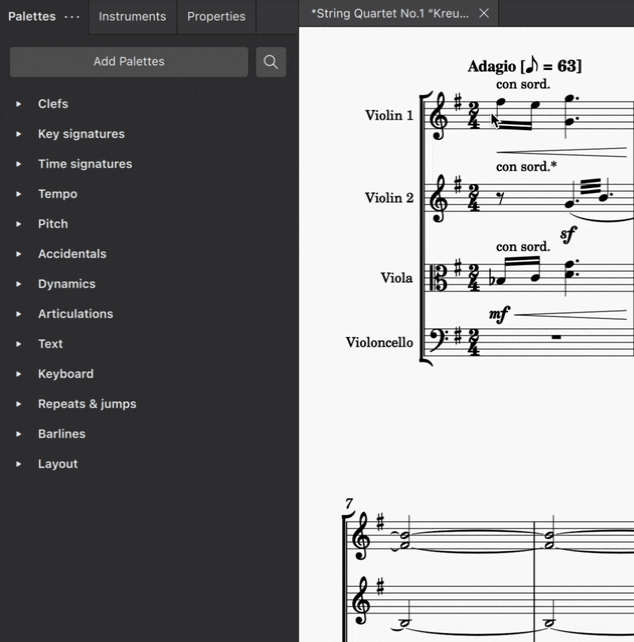Select the mf dynamic below the Viola staff
The image size is (634, 642).
499,315
